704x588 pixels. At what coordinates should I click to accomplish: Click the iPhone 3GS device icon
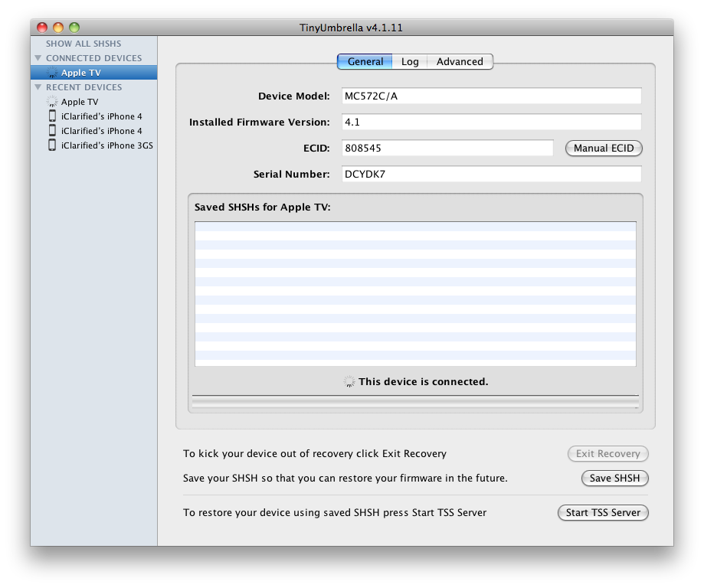(x=52, y=145)
